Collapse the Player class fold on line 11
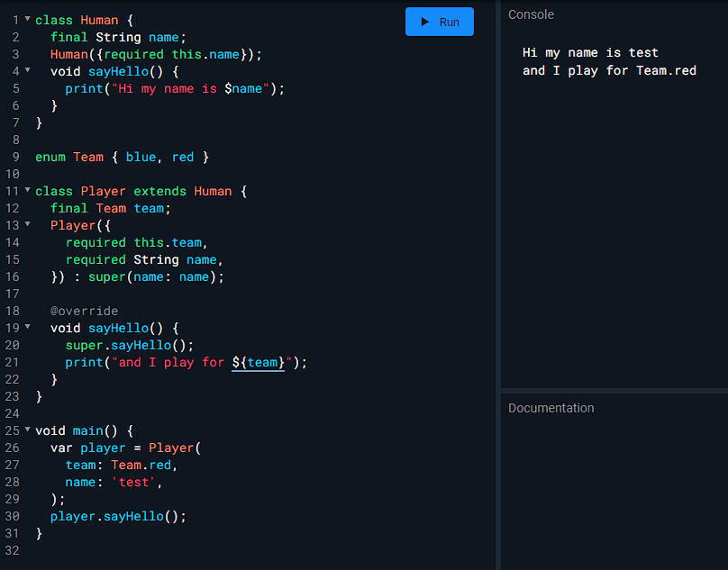Screen dimensions: 728x570 click(x=27, y=190)
